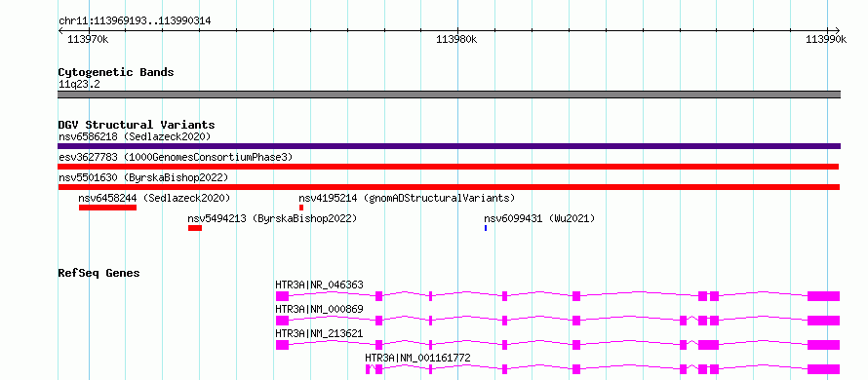Click the small nsv4195214 gnomAD variant marker
This screenshot has height=380, width=868.
[301, 208]
